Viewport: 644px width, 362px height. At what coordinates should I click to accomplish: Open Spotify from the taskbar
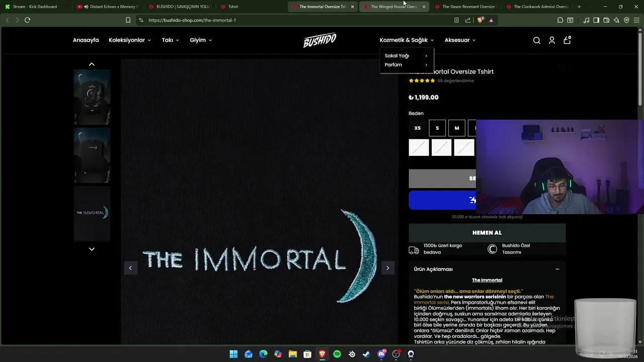pos(337,354)
